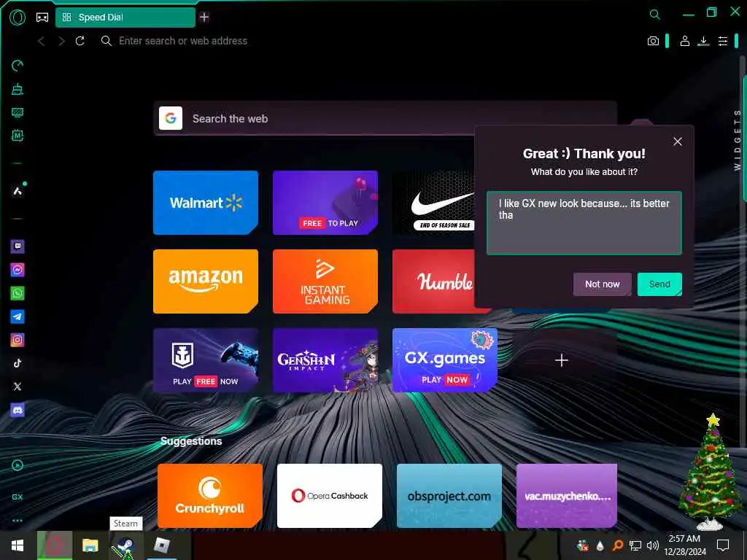Close the feedback popup
Image resolution: width=747 pixels, height=560 pixels.
[678, 141]
